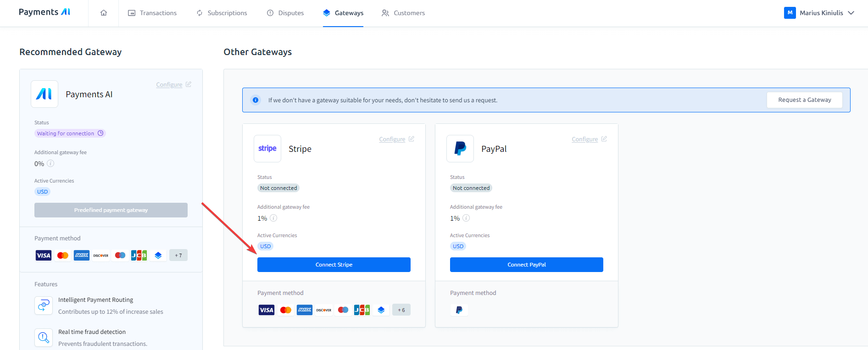
Task: Go to the home icon
Action: click(104, 13)
